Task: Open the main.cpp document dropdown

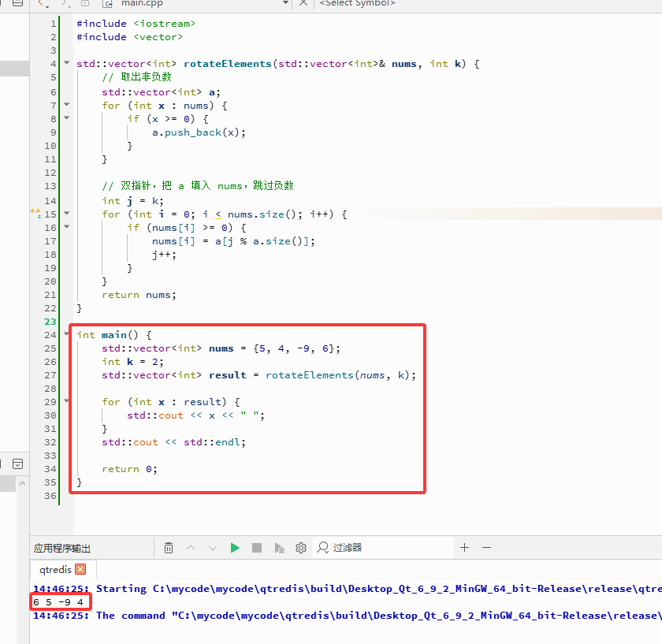Action: [286, 3]
